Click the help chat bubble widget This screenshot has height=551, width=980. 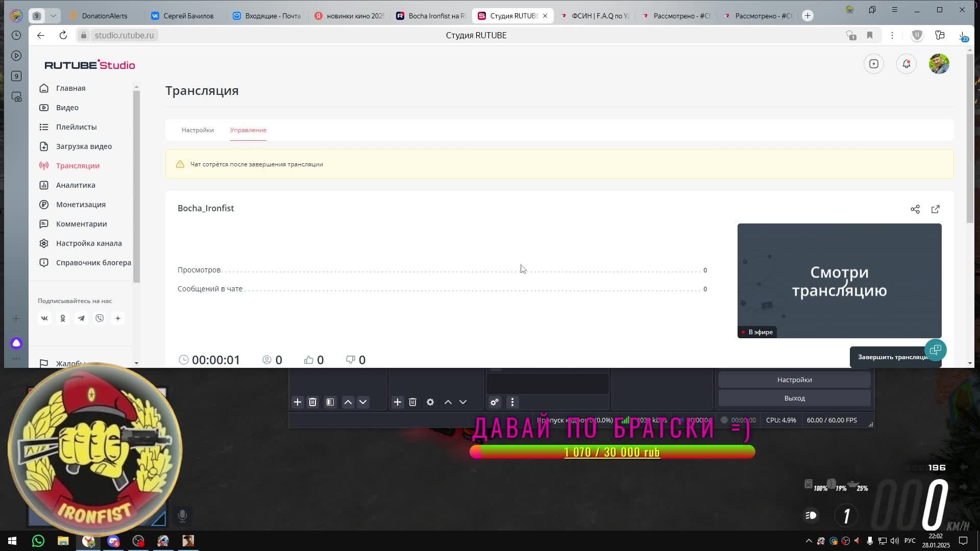pos(935,350)
